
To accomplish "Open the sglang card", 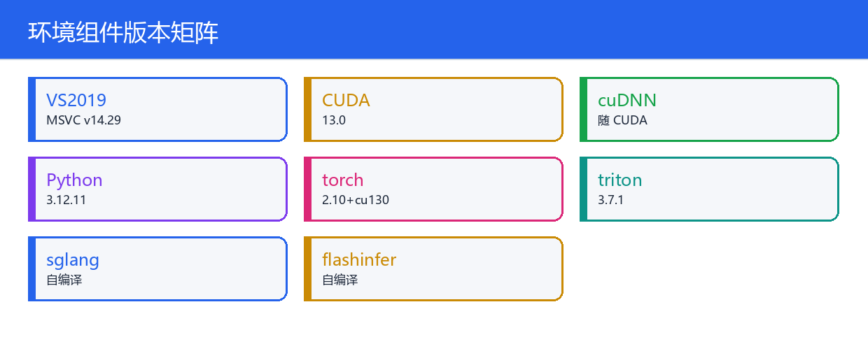I will (157, 268).
